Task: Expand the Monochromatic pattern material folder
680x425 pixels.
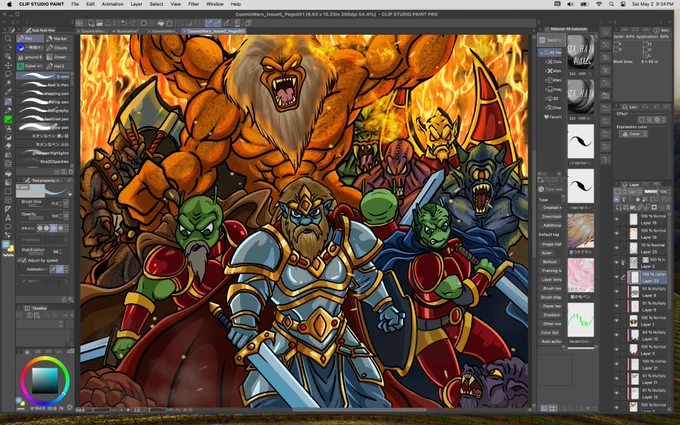Action: tap(546, 71)
